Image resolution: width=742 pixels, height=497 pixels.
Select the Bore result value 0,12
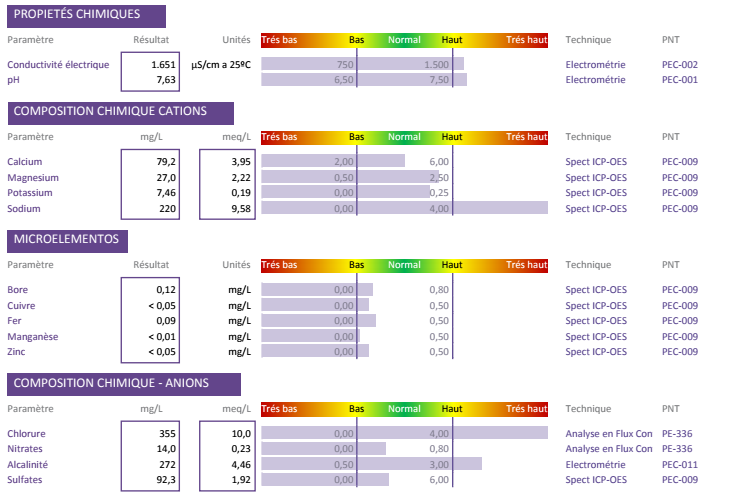point(166,289)
